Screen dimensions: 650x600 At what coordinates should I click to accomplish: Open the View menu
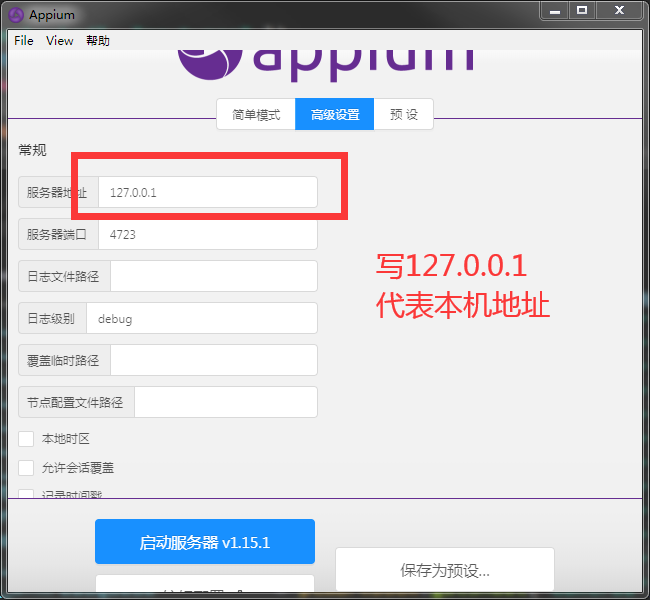click(60, 41)
